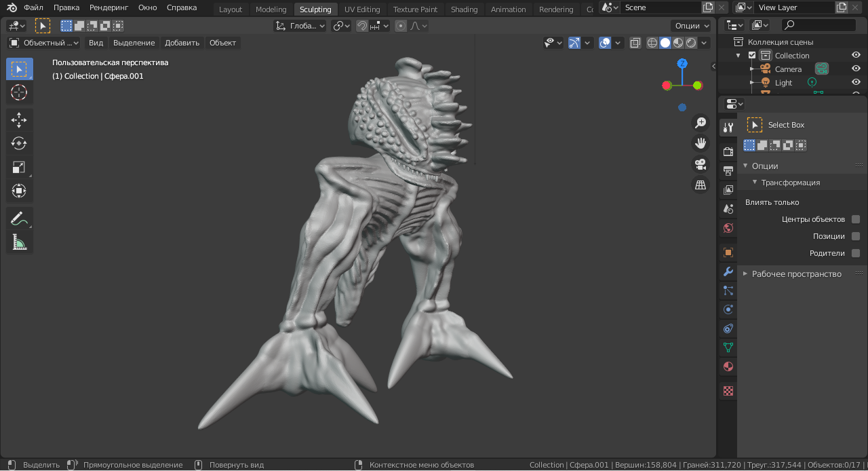Screen dimensions: 868x471
Task: Hide the Light using its eye icon
Action: pyautogui.click(x=856, y=83)
